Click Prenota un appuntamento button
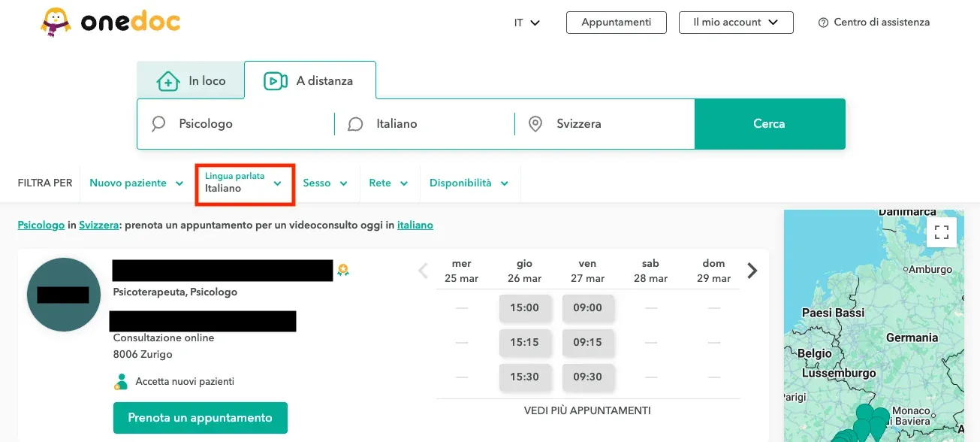980x442 pixels. point(201,417)
